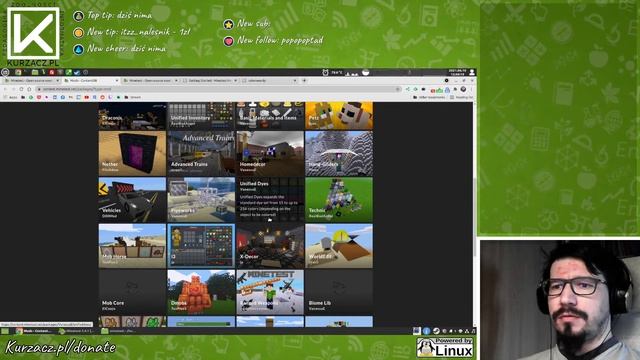This screenshot has width=640, height=360.
Task: Open the Mob Core mod card
Action: [x=132, y=292]
